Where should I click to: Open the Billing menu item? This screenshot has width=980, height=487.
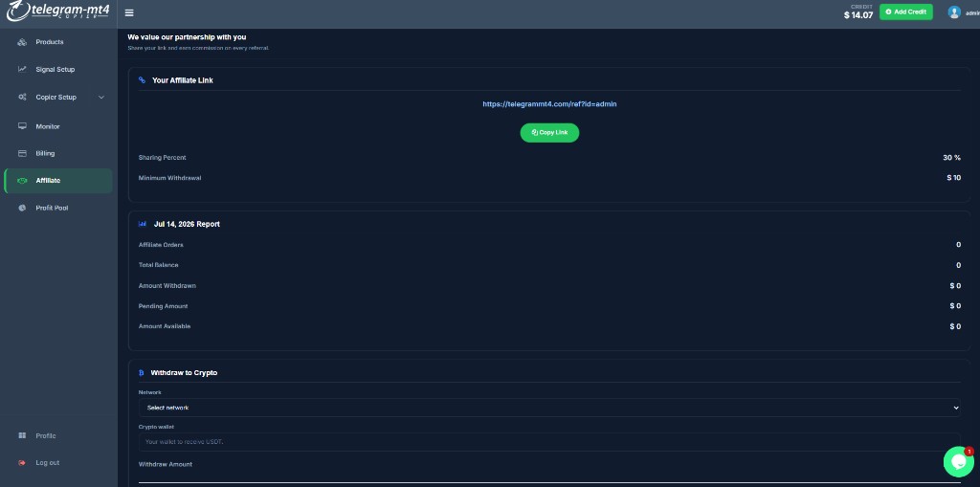[x=45, y=153]
